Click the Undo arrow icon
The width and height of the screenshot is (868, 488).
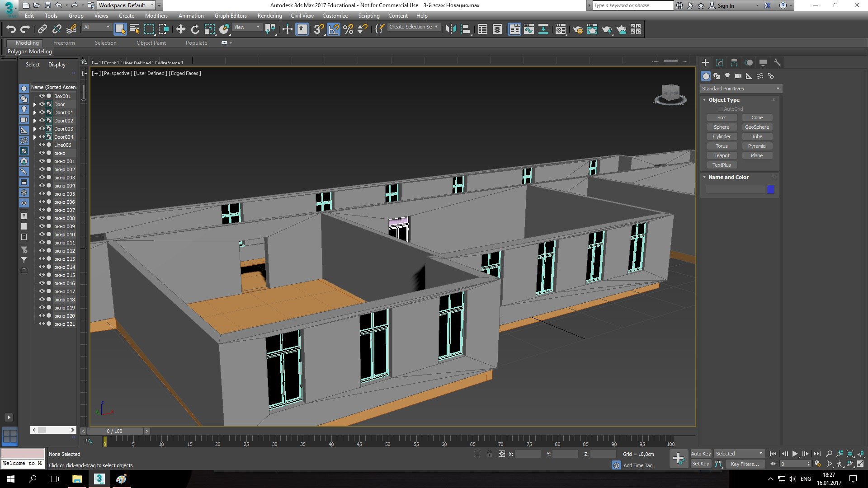11,29
